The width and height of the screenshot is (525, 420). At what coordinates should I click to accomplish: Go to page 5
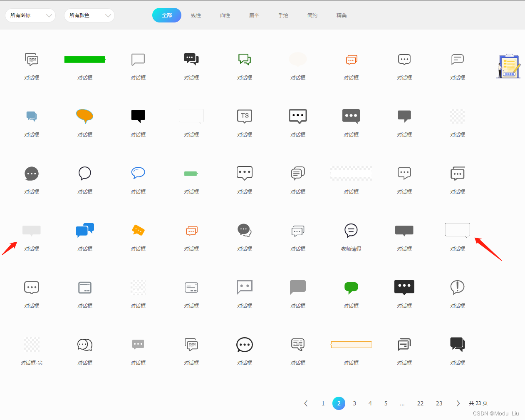[x=386, y=403]
